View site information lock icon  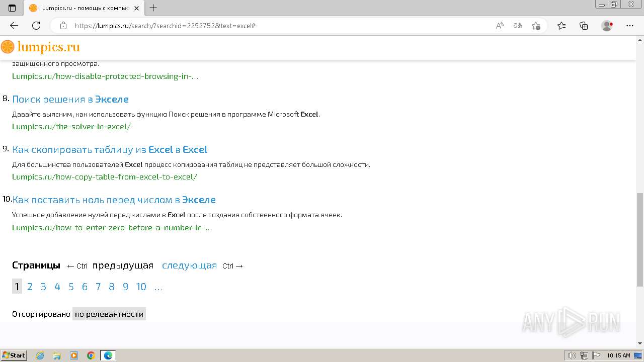click(63, 26)
